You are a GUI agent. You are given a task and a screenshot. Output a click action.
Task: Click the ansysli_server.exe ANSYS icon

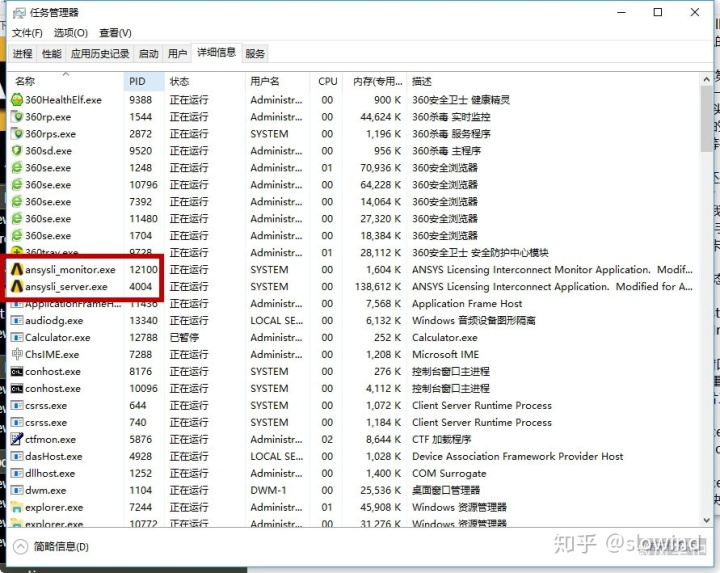(17, 286)
